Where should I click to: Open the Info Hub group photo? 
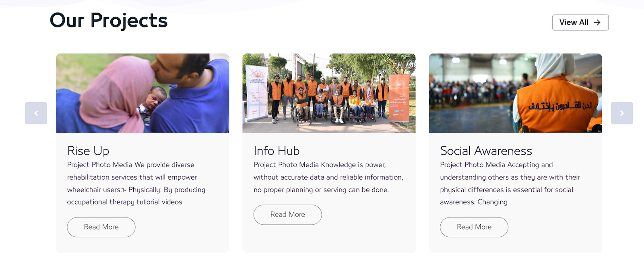coord(329,93)
